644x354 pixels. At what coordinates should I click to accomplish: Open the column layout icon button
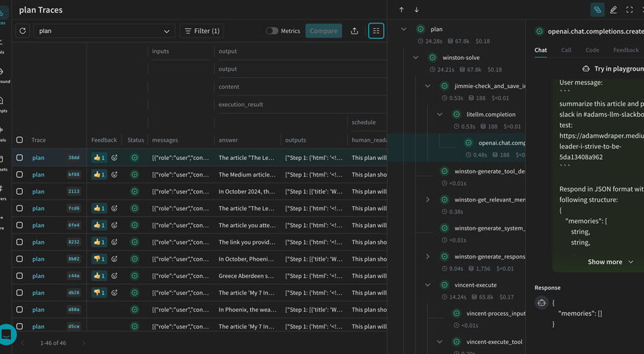pyautogui.click(x=376, y=31)
